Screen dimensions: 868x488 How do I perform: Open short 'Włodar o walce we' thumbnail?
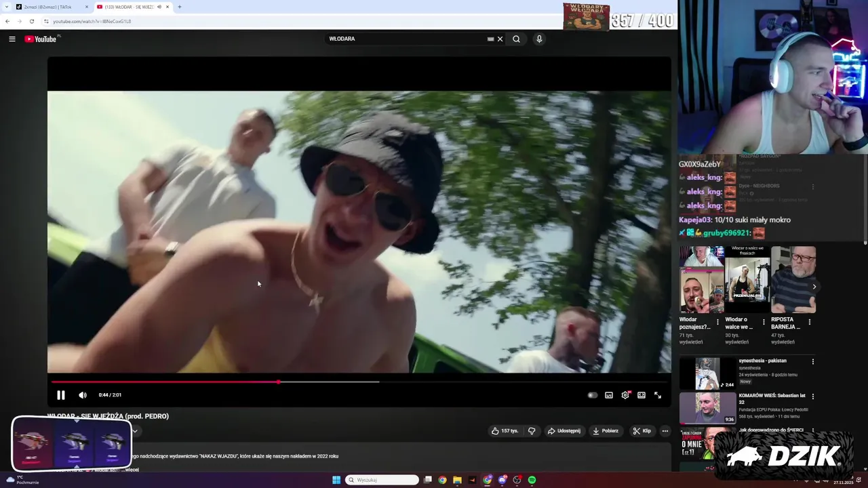[x=747, y=280]
